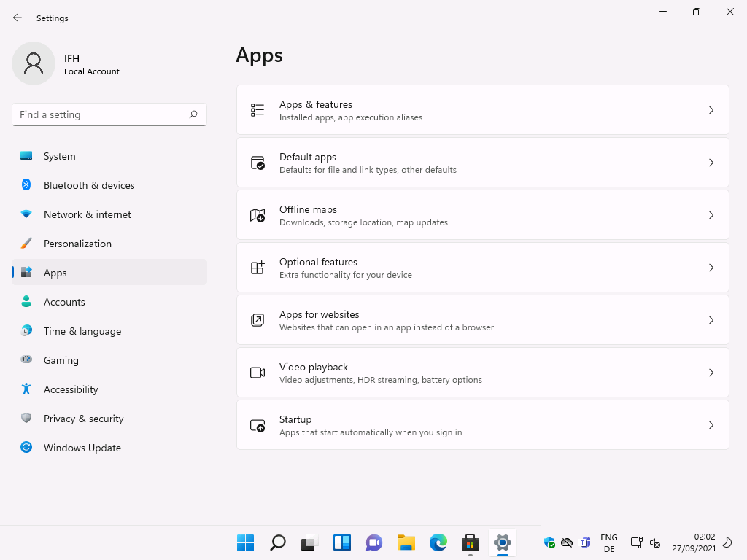
Task: Click the Find a setting field
Action: point(109,114)
